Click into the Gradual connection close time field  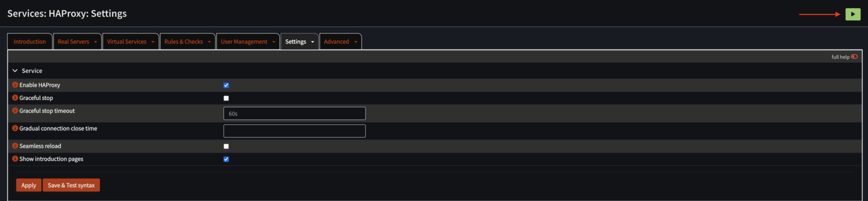[294, 131]
